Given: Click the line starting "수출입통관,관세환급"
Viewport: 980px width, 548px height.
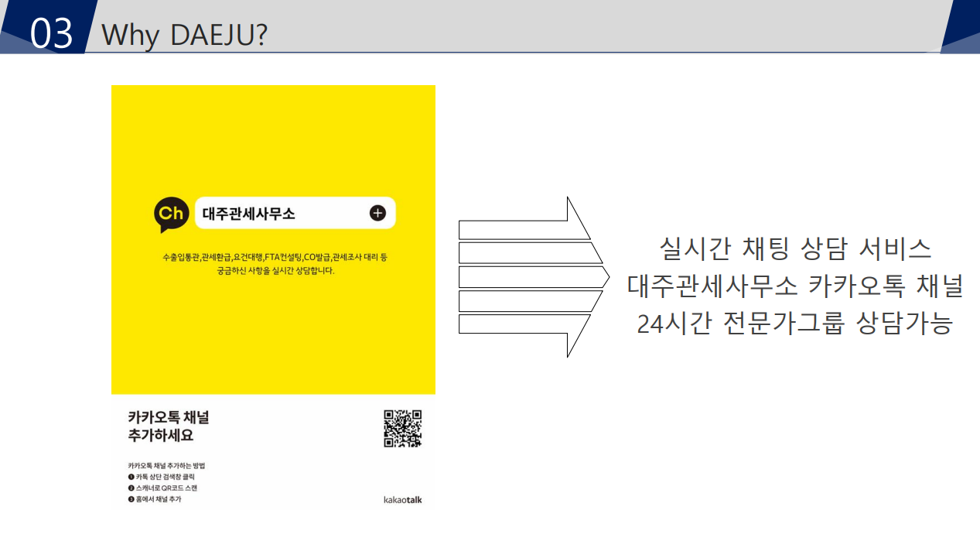Looking at the screenshot, I should click(275, 256).
